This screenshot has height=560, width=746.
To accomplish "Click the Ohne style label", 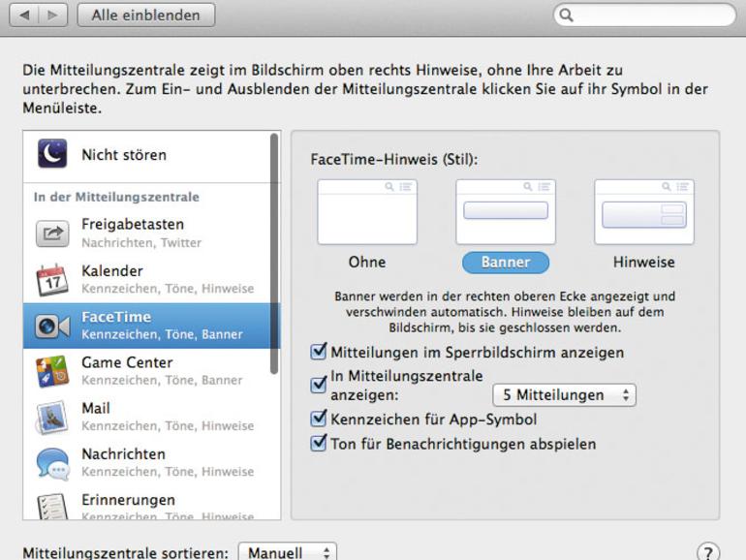I will pos(367,263).
